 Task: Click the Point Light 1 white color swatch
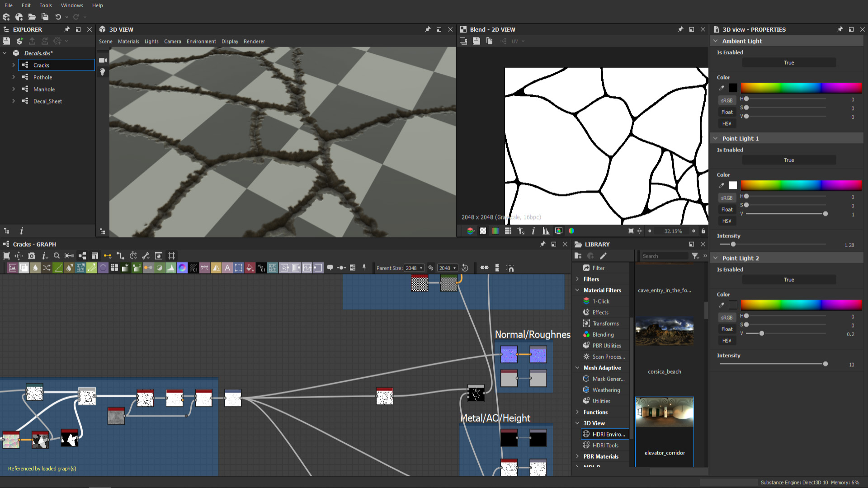pos(733,186)
